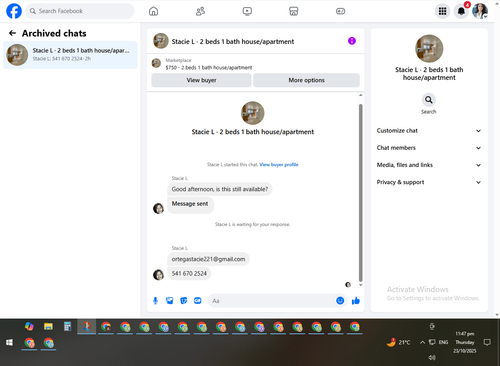Viewport: 500px width, 366px height.
Task: Open the Home feed icon
Action: pyautogui.click(x=153, y=11)
